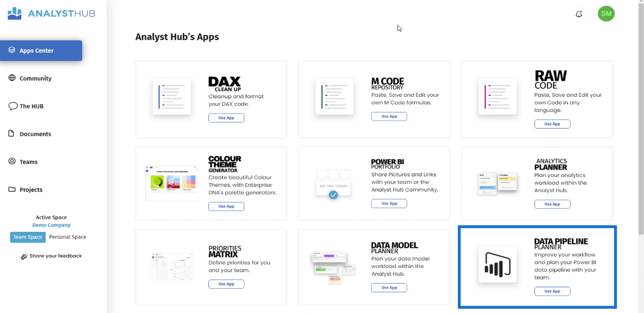This screenshot has width=644, height=313.
Task: Click the M Code Repository document thumbnail
Action: point(334,97)
